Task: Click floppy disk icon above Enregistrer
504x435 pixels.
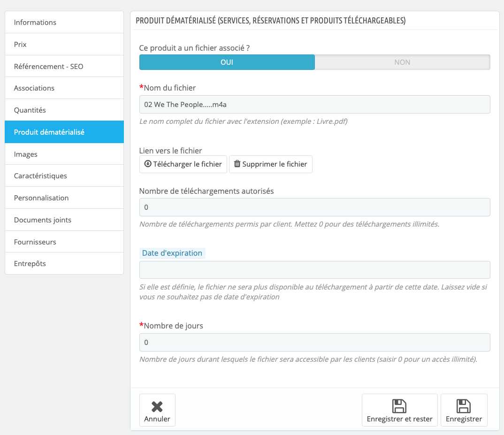Action: [x=464, y=406]
